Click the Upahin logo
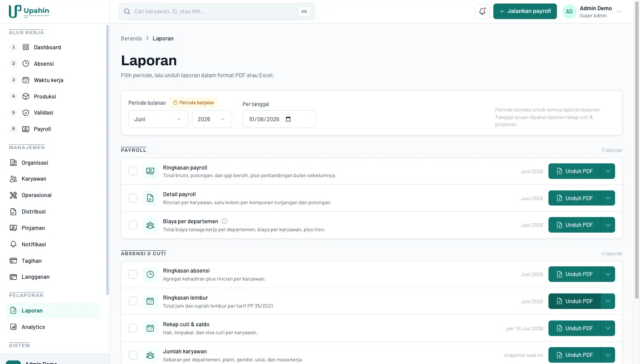The height and width of the screenshot is (364, 640). coord(29,11)
